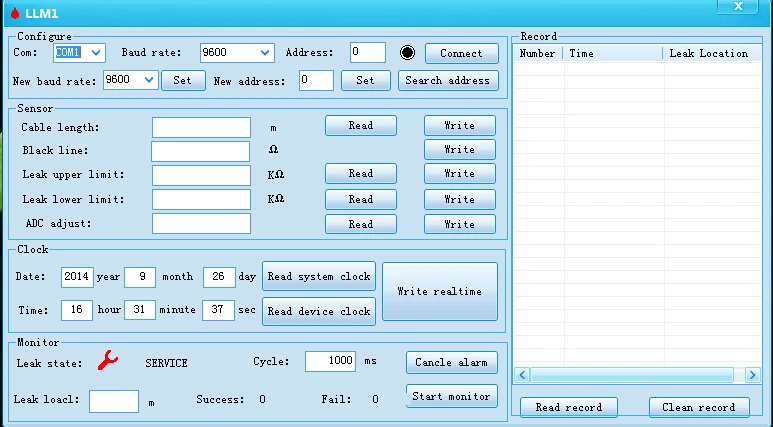Start monitoring with Start monitor button
Viewport: 773px width, 427px height.
451,396
